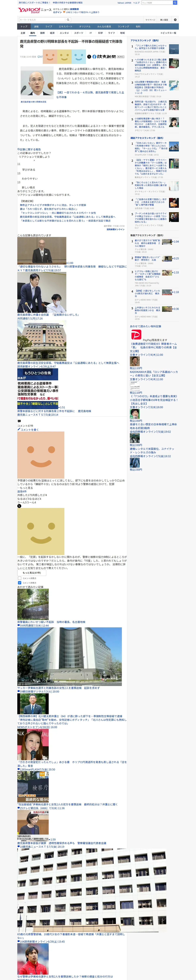The height and width of the screenshot is (980, 196).
Task: Dismiss the reaction prompt with × mark
Action: (x=34, y=161)
